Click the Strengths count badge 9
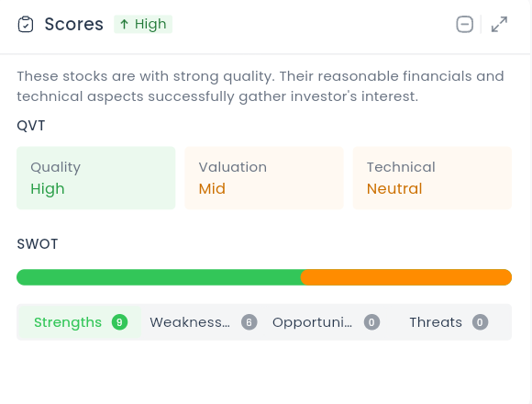Viewport: 532px width, 404px height. coord(119,322)
